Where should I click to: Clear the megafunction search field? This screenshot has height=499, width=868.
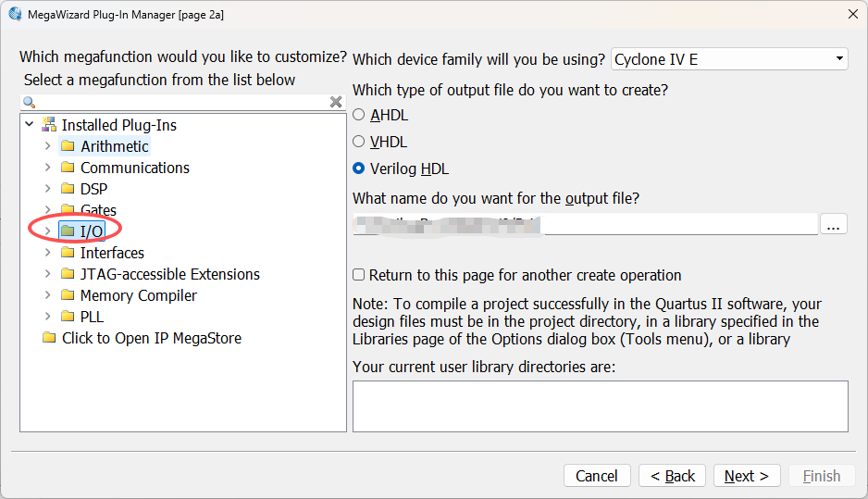pos(336,102)
